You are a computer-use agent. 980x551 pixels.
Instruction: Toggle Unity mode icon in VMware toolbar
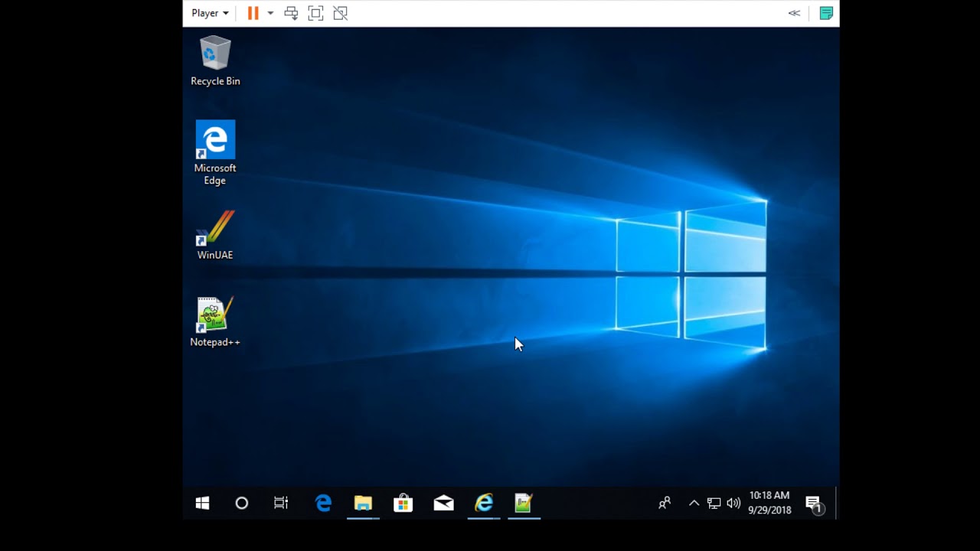[x=340, y=13]
